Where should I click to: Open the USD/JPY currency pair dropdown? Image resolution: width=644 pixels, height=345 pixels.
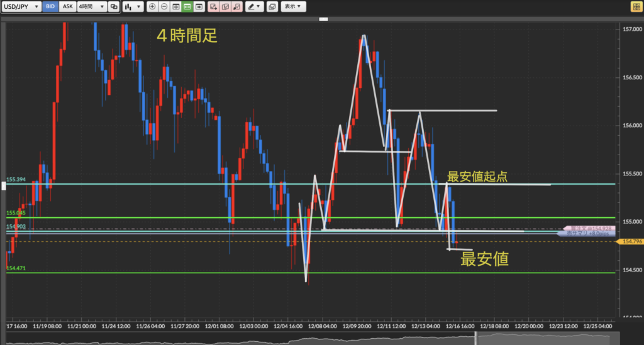coord(21,6)
